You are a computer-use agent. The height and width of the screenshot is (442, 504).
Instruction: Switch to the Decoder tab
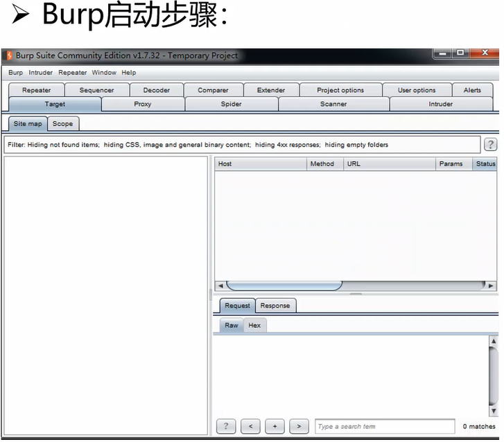[157, 90]
